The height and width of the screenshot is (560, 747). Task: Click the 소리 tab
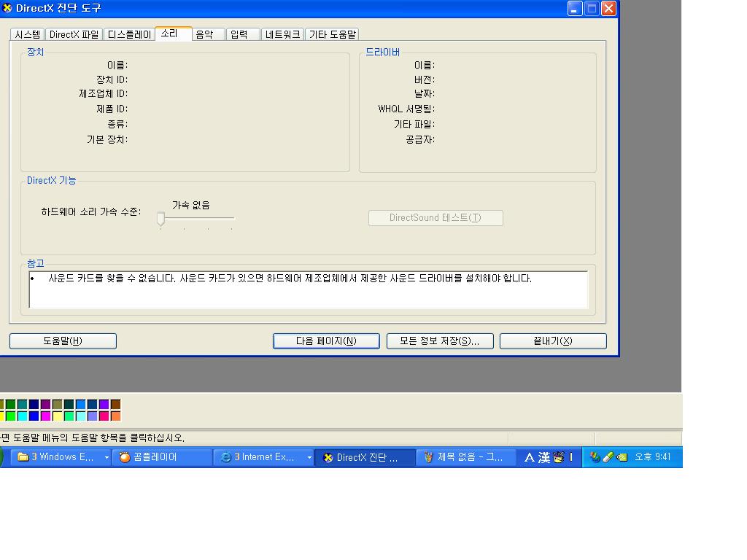174,34
